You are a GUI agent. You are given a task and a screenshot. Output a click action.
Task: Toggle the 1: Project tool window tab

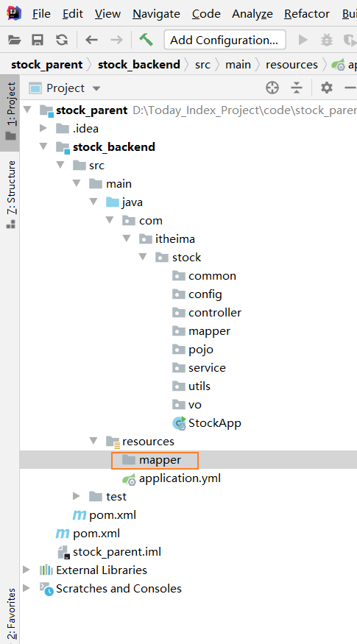(10, 113)
